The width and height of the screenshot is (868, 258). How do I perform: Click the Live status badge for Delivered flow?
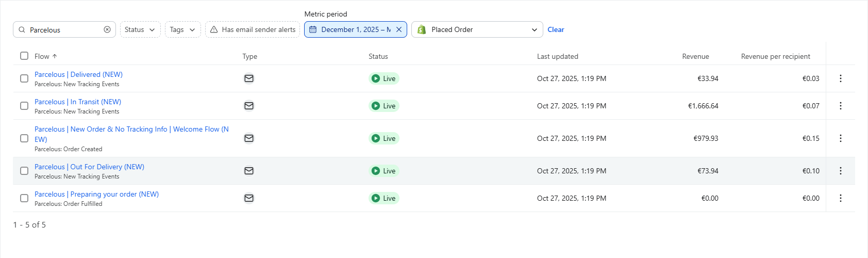[384, 78]
